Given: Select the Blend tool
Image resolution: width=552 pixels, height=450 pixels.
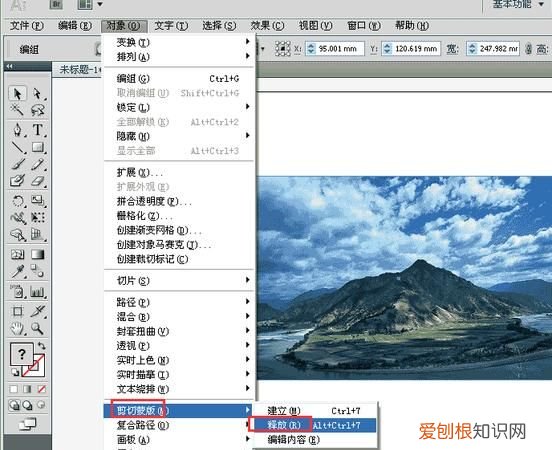Looking at the screenshot, I should 38,271.
